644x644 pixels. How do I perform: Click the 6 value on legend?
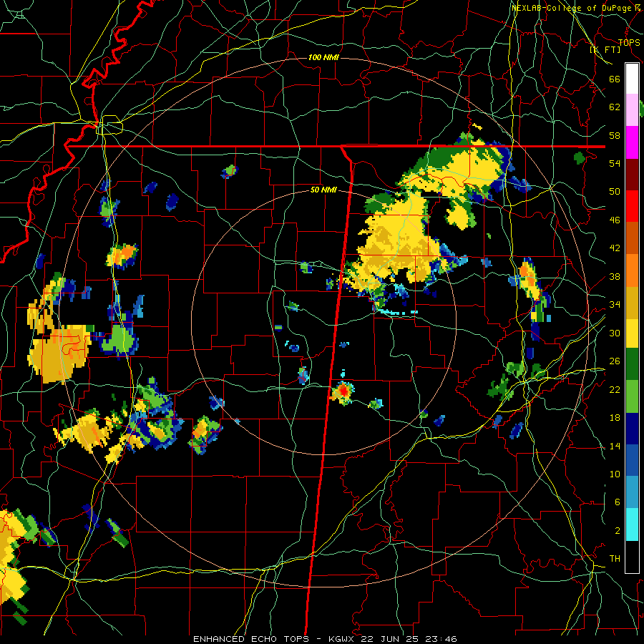tap(617, 502)
